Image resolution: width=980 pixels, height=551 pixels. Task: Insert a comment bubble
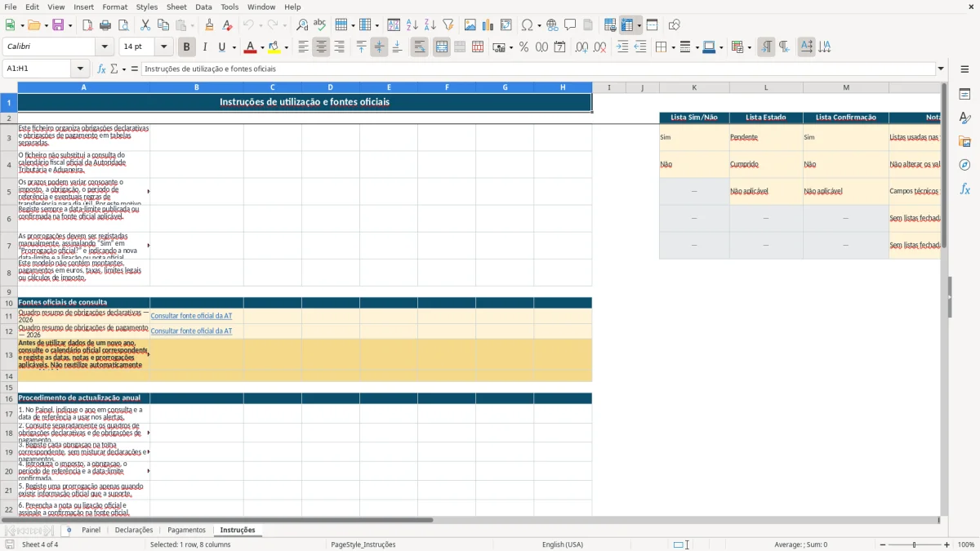click(570, 25)
